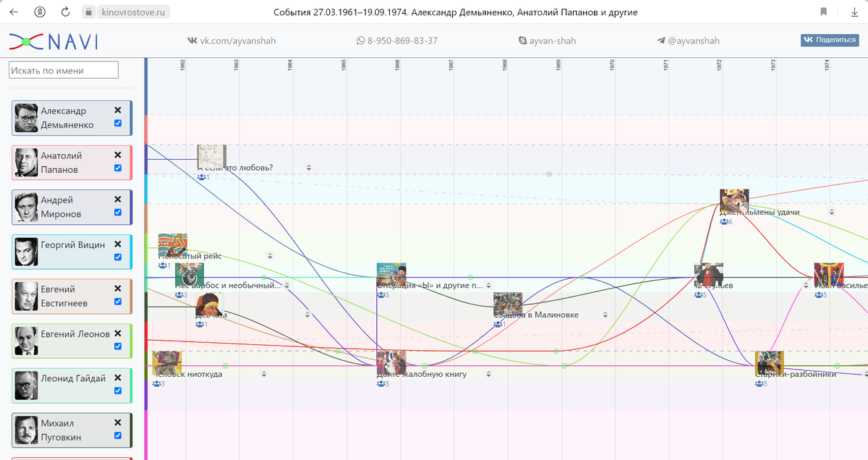Bookmark this page with the bookmark icon
The height and width of the screenshot is (460, 868).
click(x=824, y=12)
